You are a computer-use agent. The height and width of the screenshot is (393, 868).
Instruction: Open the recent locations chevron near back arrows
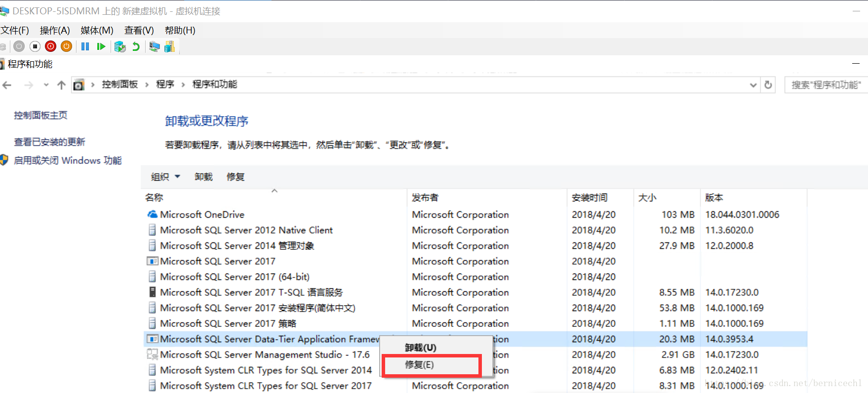46,85
